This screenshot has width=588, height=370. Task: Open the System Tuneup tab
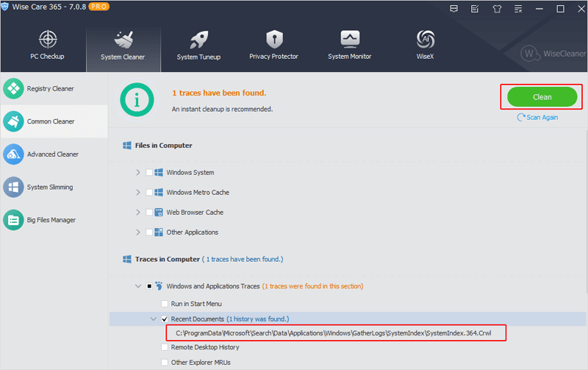[198, 46]
